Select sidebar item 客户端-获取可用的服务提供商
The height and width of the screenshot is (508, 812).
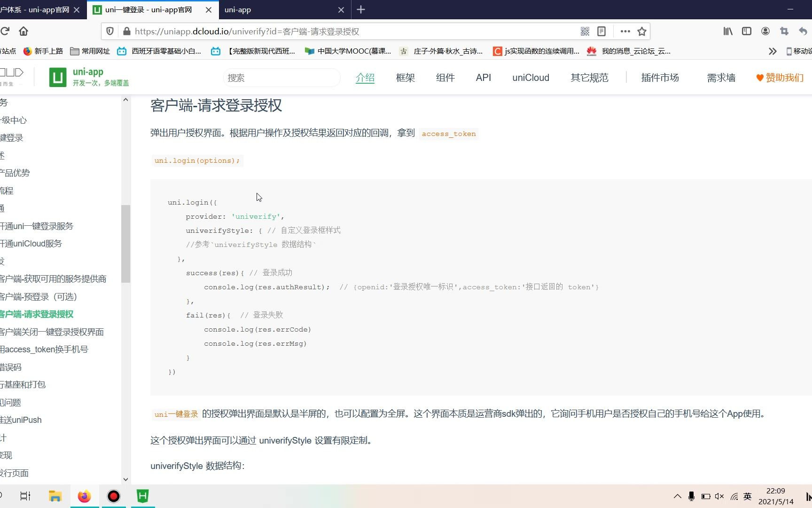click(x=53, y=279)
